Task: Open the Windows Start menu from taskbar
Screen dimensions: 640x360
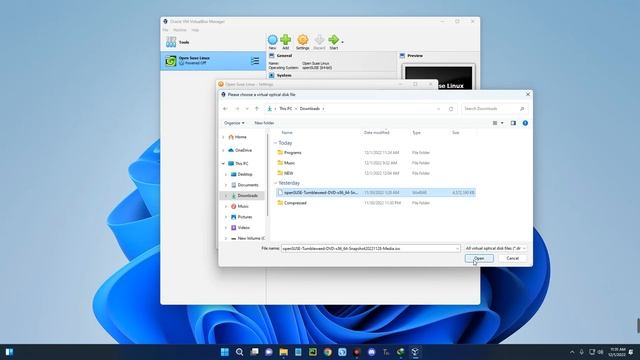Action: (x=224, y=352)
